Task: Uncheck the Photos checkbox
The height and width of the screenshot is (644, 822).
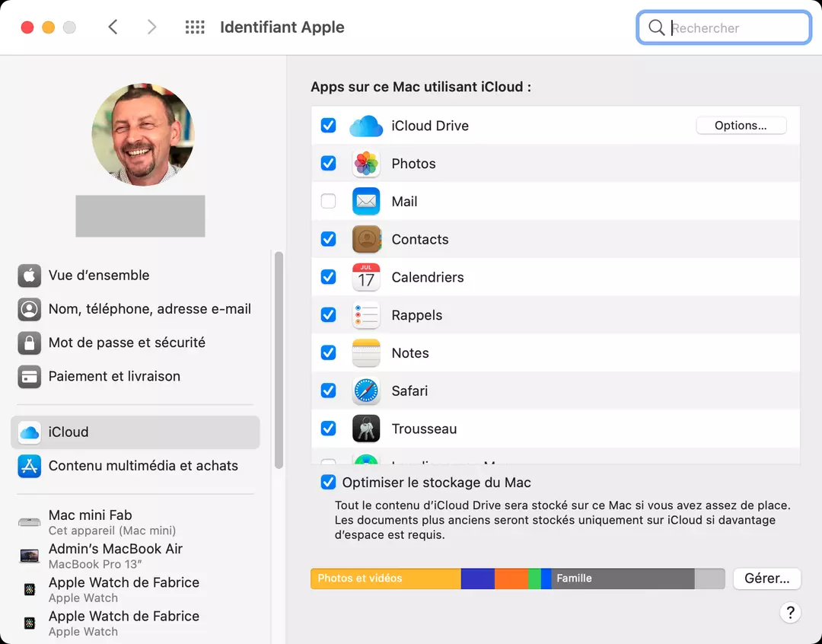Action: pos(328,163)
